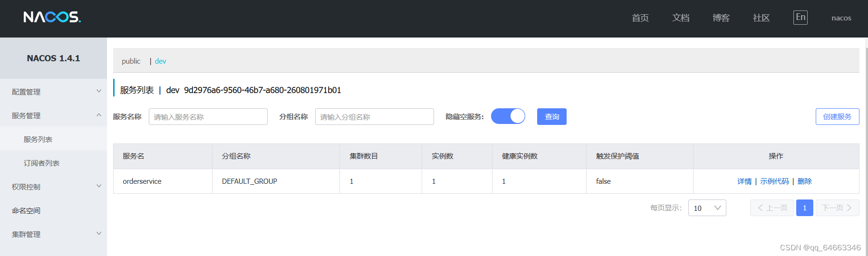
Task: Switch language with the En icon
Action: (800, 18)
